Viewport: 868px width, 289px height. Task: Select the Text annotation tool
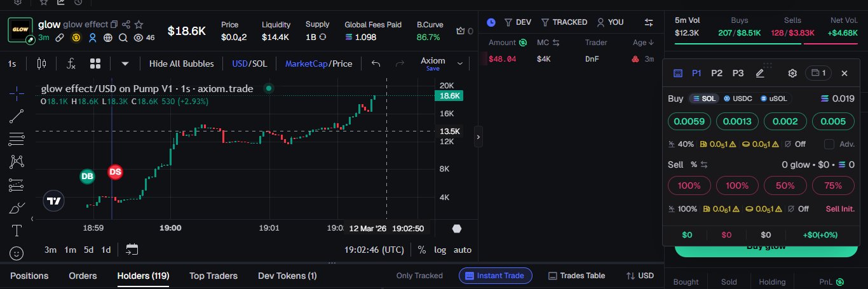[17, 230]
